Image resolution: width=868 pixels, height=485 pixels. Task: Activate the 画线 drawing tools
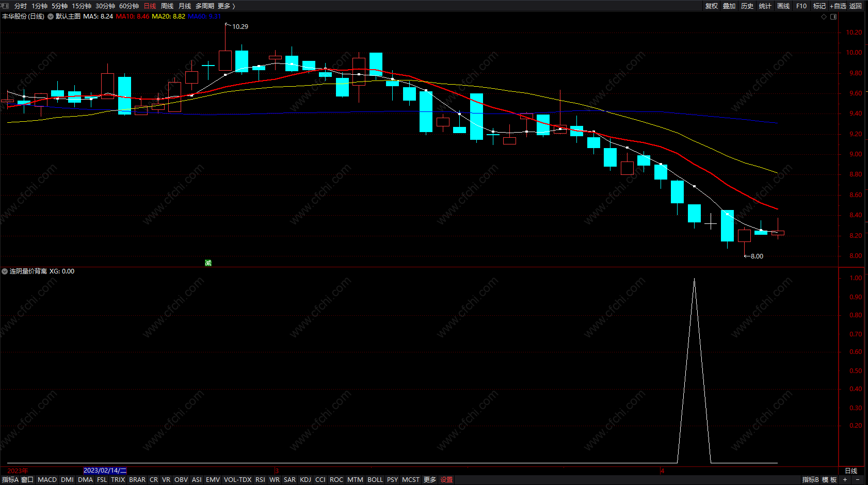coord(783,6)
